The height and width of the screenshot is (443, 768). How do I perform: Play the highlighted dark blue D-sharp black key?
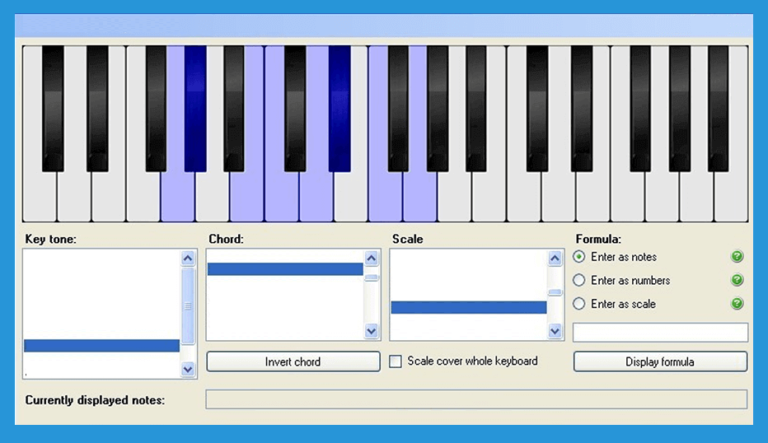click(x=339, y=109)
